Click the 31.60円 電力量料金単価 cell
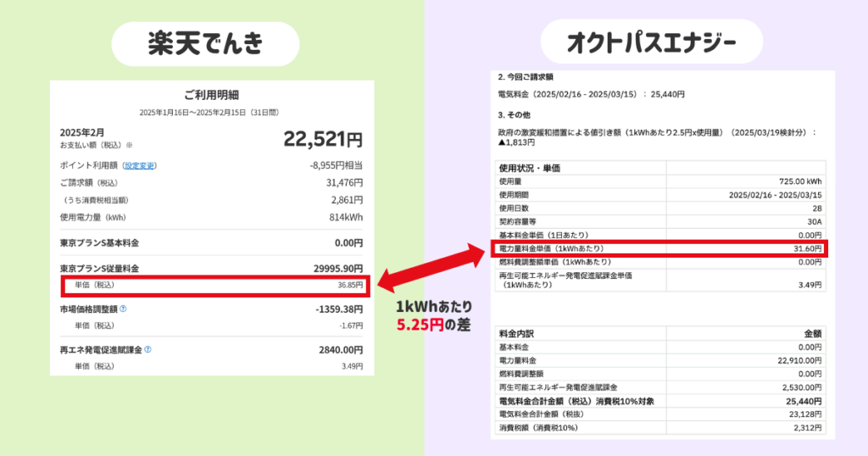 [808, 248]
